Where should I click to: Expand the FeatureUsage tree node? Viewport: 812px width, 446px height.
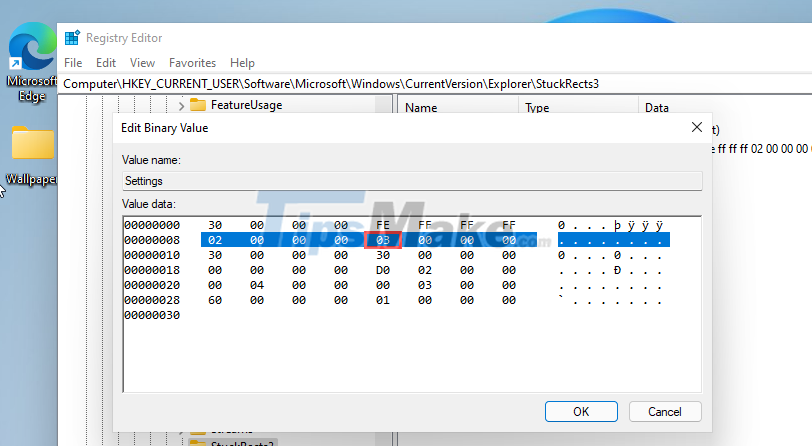181,106
